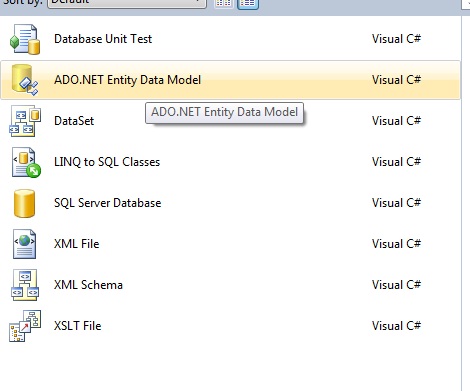Open the Sort by dropdown

127,3
